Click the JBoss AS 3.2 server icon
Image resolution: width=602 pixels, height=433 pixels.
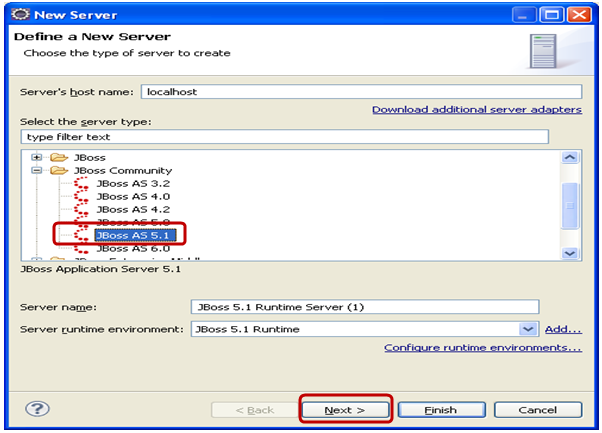pos(81,183)
